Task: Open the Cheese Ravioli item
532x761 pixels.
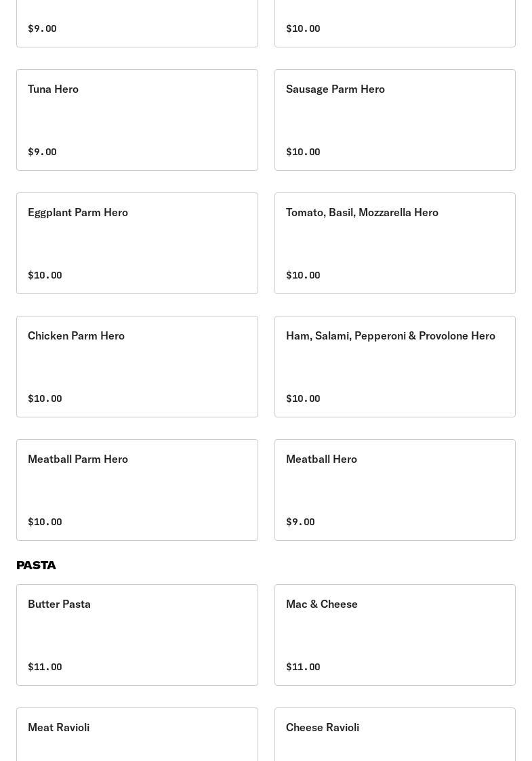Action: [x=394, y=735]
